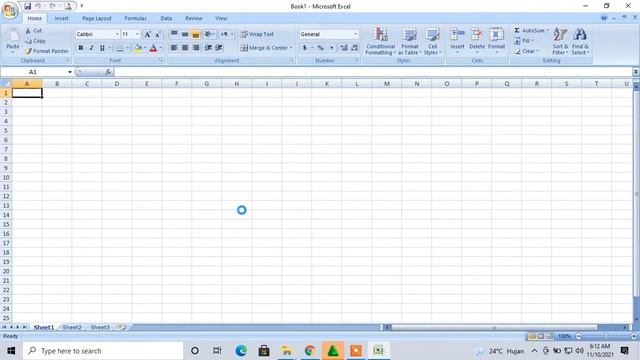This screenshot has height=360, width=640.
Task: Click the formula bar input
Action: pyautogui.click(x=373, y=72)
